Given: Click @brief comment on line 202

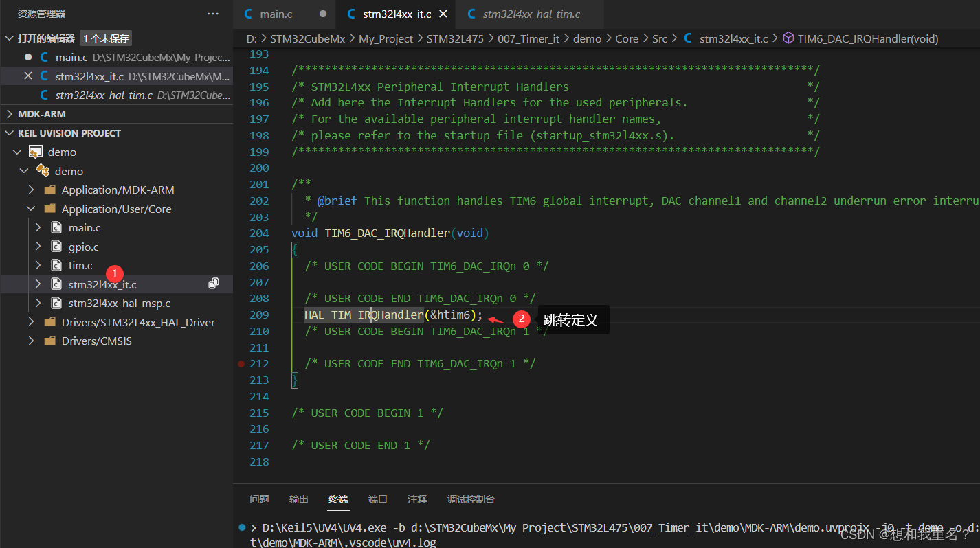Looking at the screenshot, I should pyautogui.click(x=337, y=201).
